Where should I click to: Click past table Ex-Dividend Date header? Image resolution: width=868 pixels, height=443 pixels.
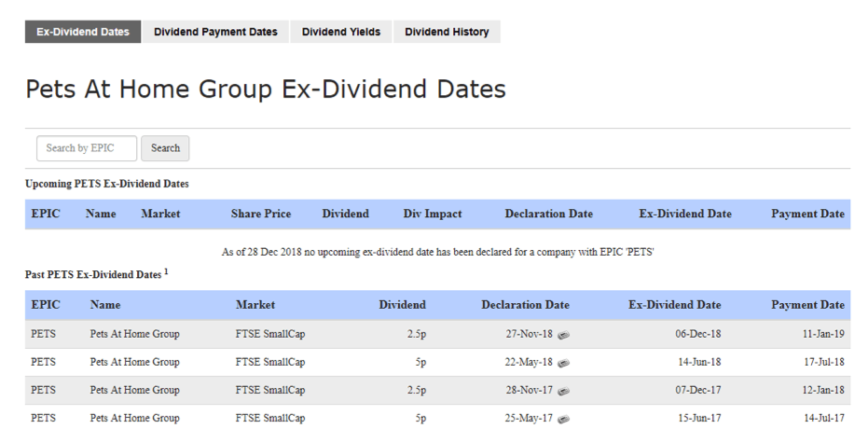tap(675, 305)
